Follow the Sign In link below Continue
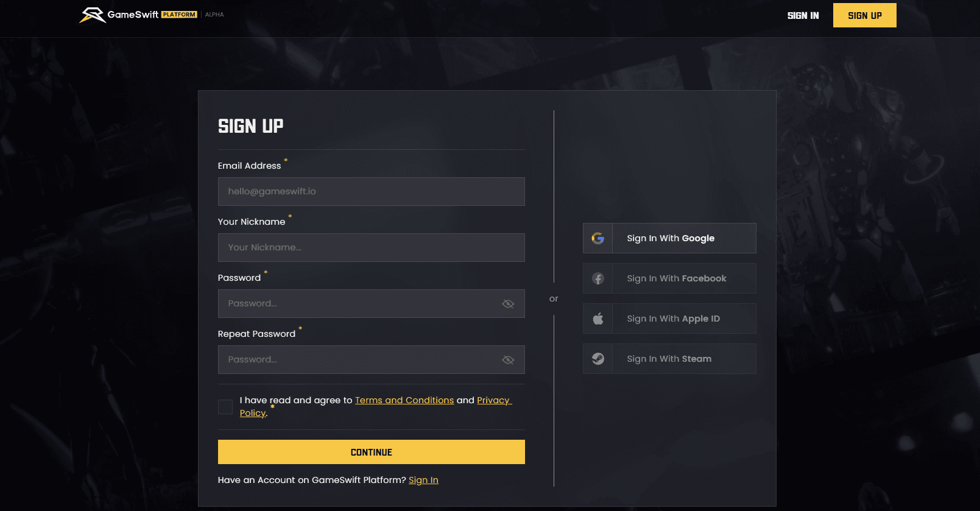 tap(423, 480)
